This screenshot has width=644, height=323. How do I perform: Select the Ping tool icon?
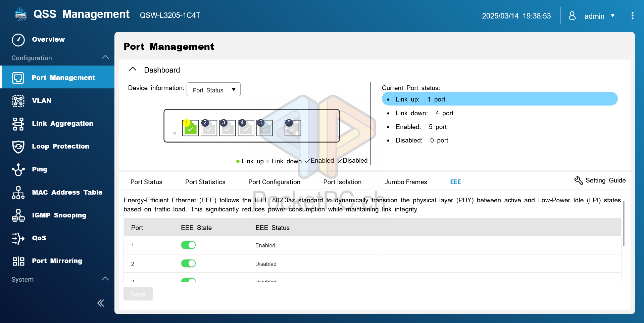coord(18,169)
